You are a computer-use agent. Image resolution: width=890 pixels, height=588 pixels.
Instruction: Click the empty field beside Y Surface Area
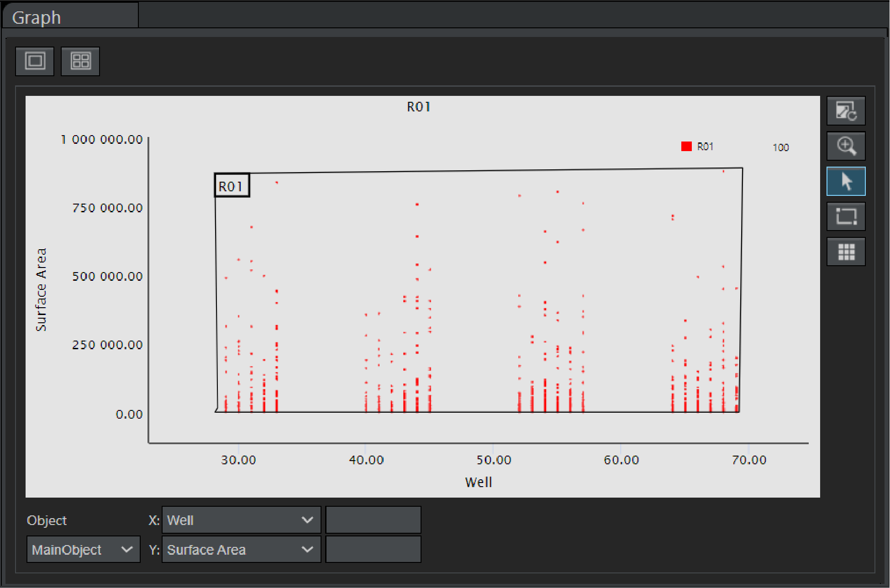(x=373, y=550)
